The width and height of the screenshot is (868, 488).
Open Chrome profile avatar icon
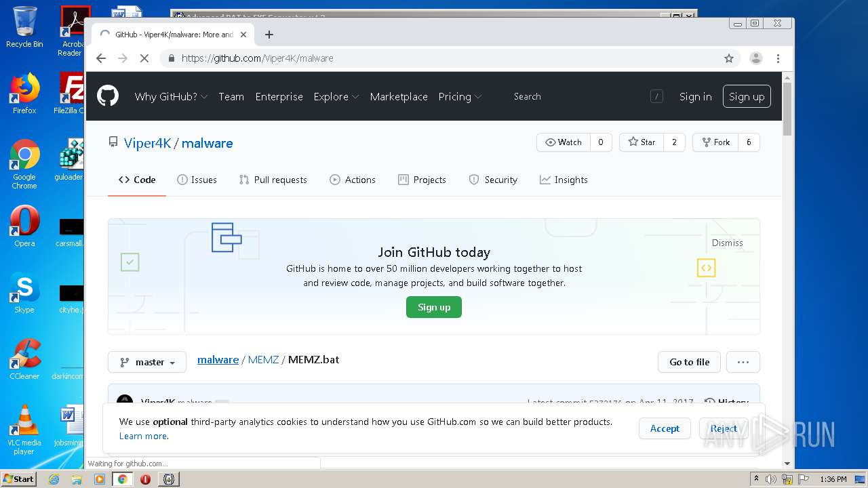(755, 58)
